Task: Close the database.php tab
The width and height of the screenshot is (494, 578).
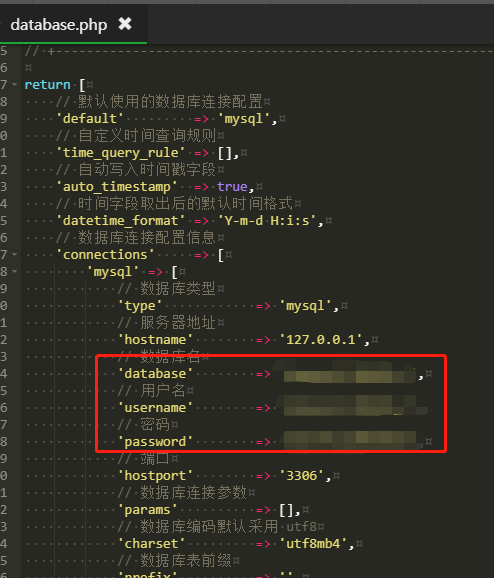Action: point(125,24)
